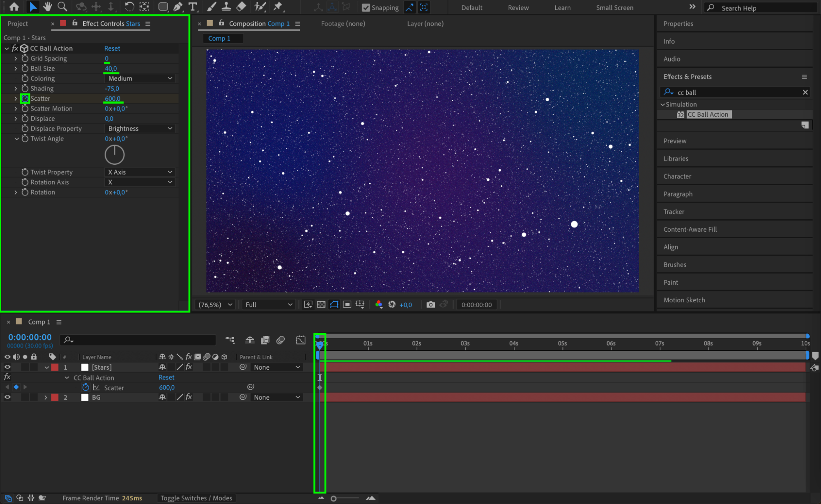The image size is (821, 504).
Task: Open the Coloring Medium dropdown
Action: coord(140,78)
